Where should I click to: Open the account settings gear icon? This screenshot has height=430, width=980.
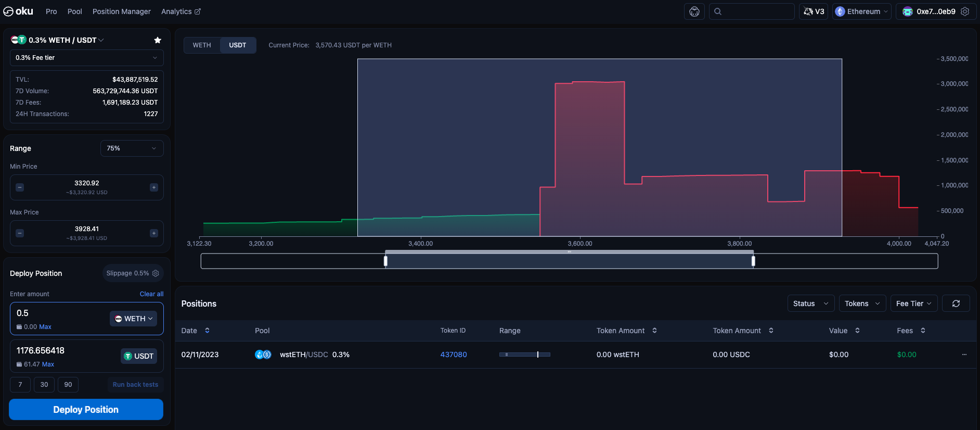pos(965,11)
